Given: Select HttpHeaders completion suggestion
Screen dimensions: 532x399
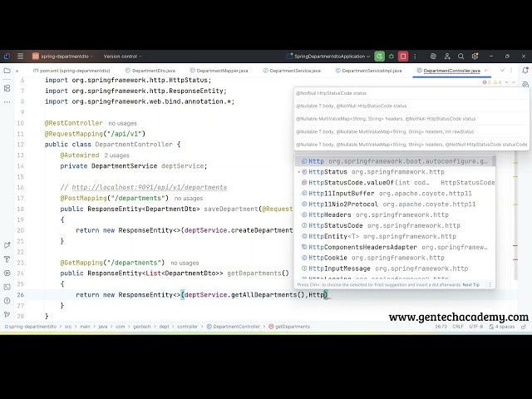Looking at the screenshot, I should [x=395, y=214].
